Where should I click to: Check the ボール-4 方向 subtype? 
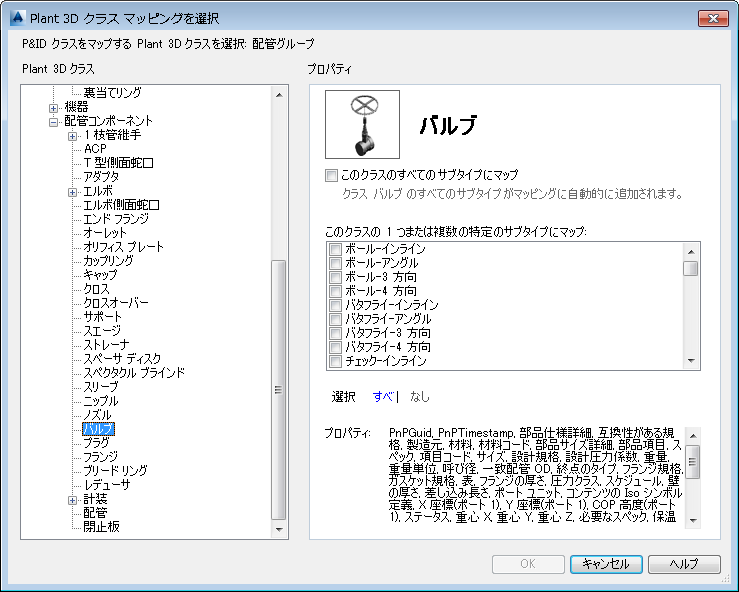coord(335,291)
